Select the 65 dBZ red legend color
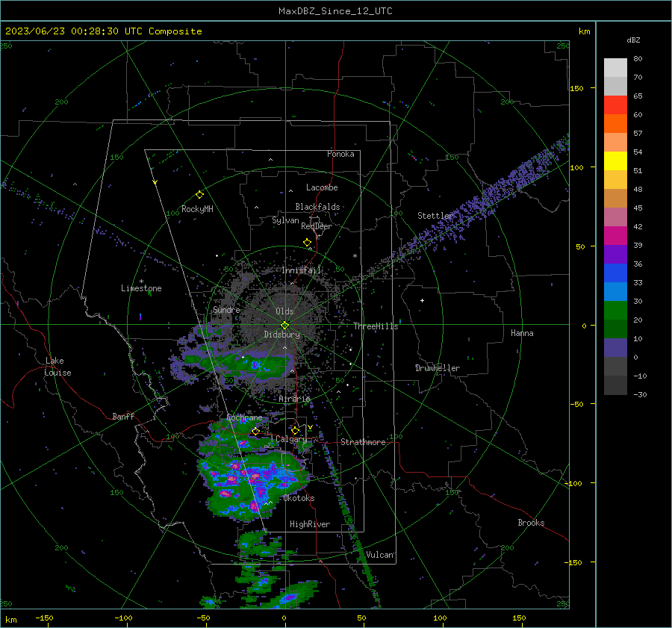The width and height of the screenshot is (672, 628). click(615, 105)
